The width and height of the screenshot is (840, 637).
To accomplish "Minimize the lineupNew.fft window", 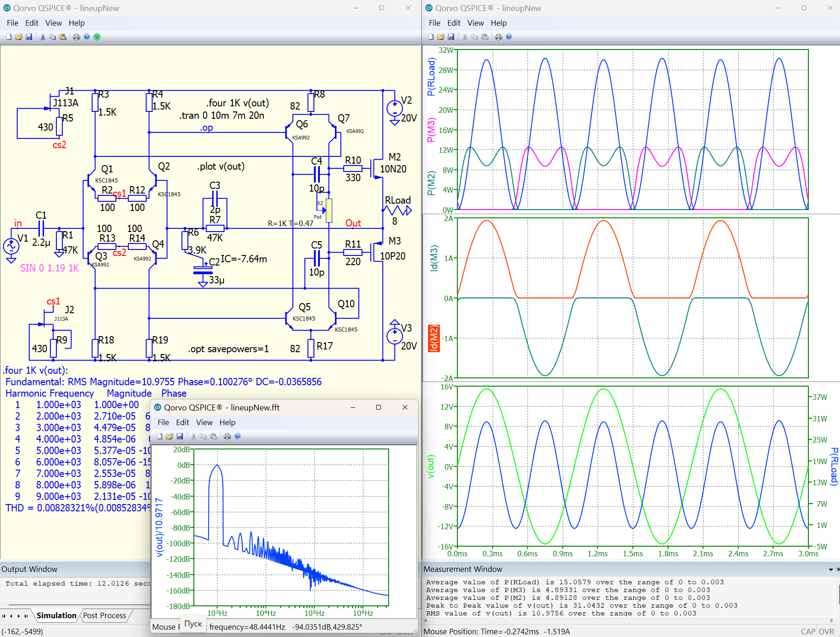I will click(353, 407).
